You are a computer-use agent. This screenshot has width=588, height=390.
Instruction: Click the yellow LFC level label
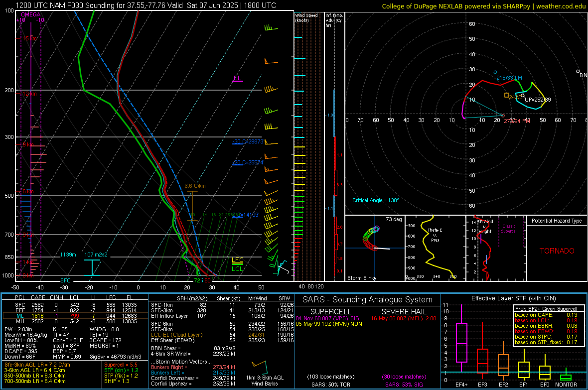(x=237, y=260)
